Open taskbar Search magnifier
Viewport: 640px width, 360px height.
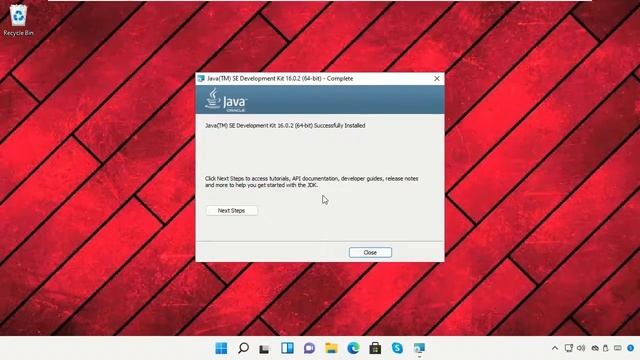point(243,348)
